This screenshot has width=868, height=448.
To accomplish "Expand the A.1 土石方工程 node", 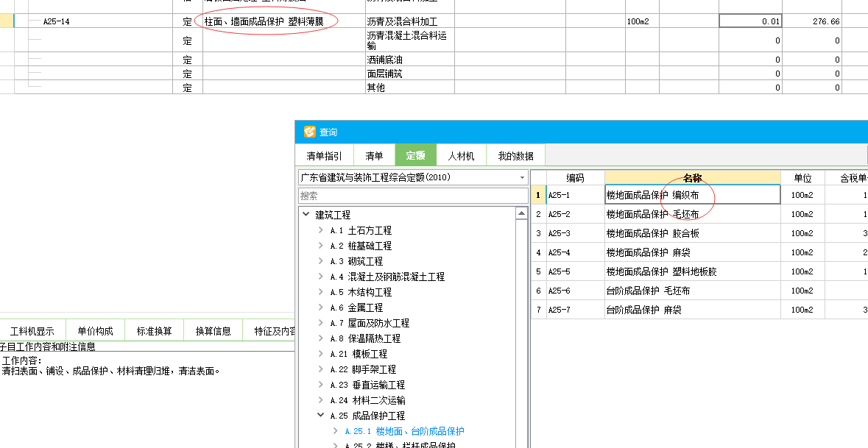I will tap(320, 230).
